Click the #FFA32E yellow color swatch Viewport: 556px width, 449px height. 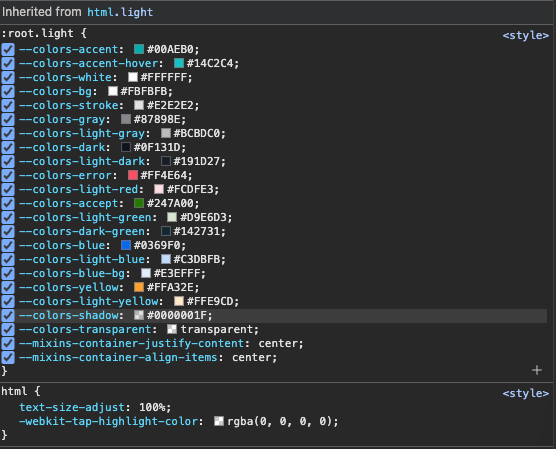(139, 287)
